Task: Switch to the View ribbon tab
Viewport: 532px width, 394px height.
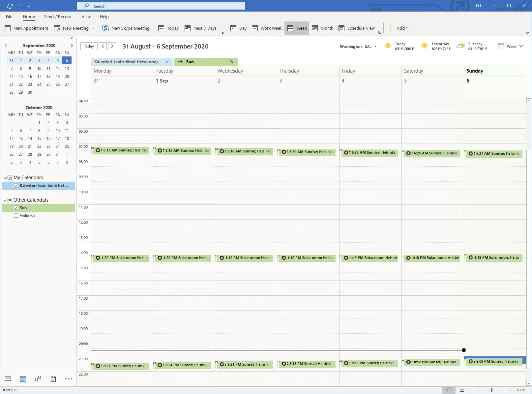Action: point(86,17)
